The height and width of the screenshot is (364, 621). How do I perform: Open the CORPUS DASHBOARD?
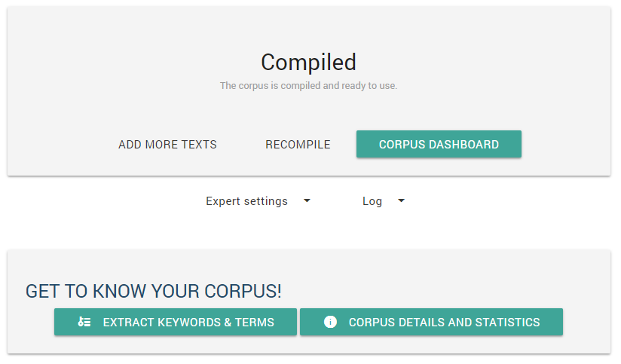[x=439, y=145]
